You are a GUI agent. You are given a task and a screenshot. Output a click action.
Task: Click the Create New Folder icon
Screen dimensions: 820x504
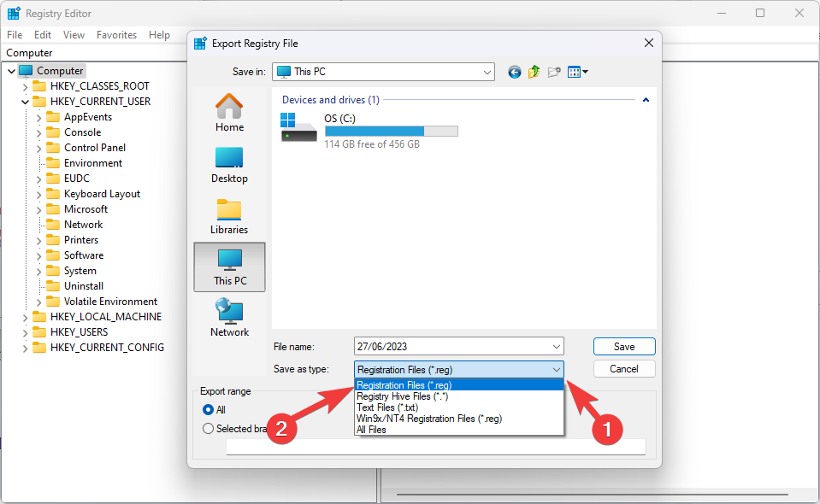[x=554, y=73]
